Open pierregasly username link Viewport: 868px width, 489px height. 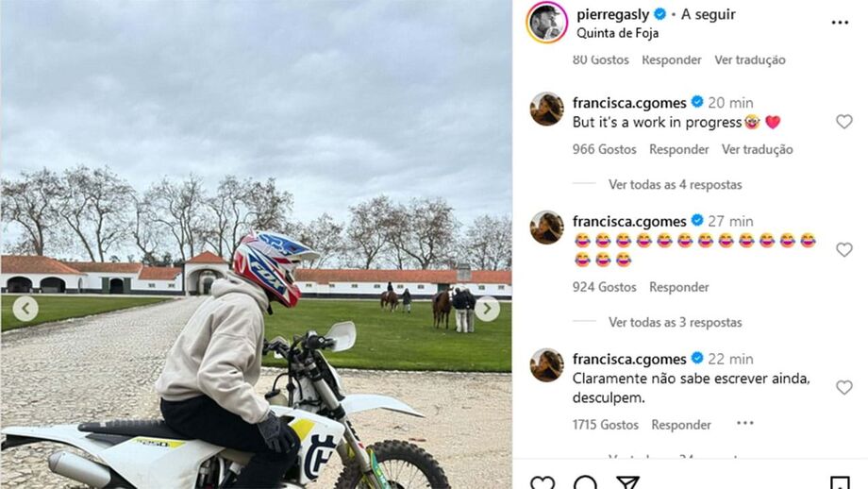pos(613,14)
